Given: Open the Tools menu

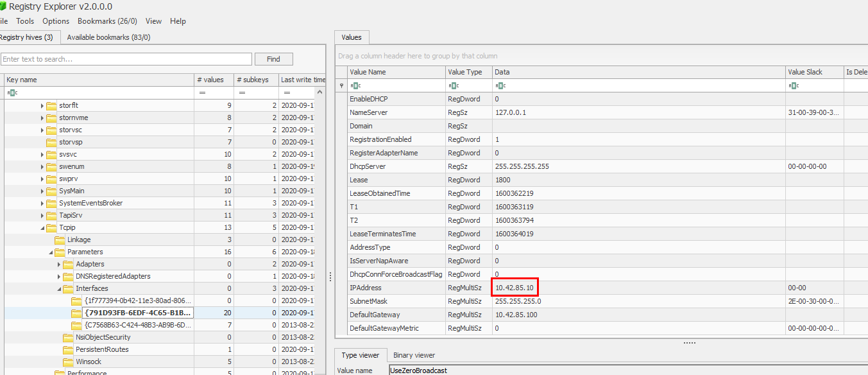Looking at the screenshot, I should pyautogui.click(x=25, y=21).
